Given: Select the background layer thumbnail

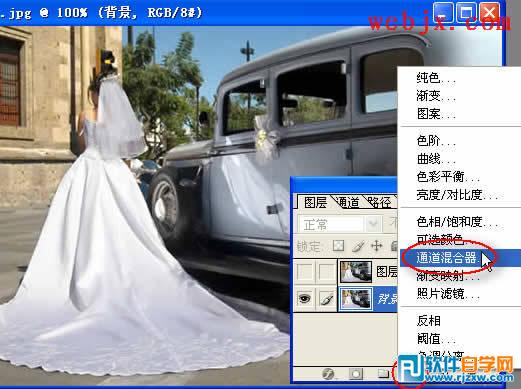Looking at the screenshot, I should [x=355, y=299].
